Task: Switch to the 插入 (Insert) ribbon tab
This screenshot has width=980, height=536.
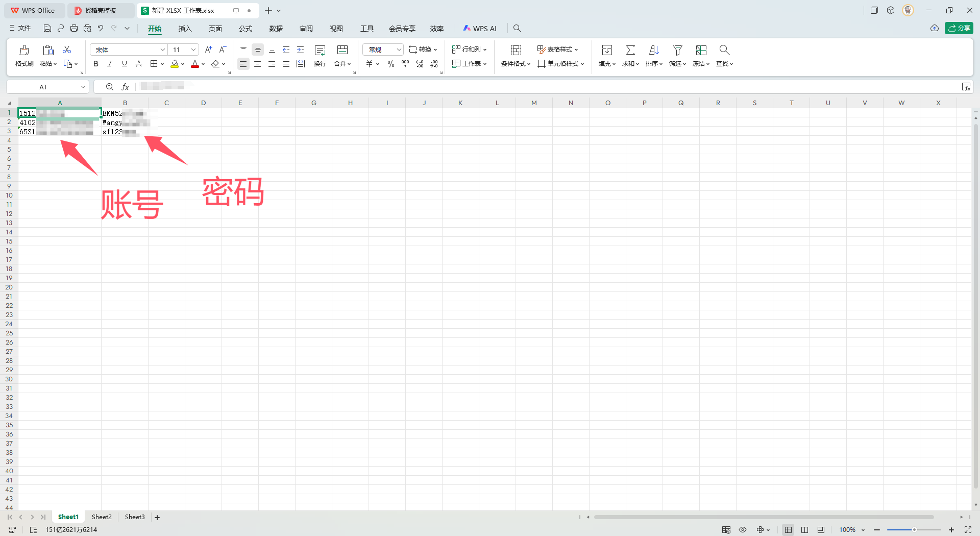Action: click(x=185, y=29)
